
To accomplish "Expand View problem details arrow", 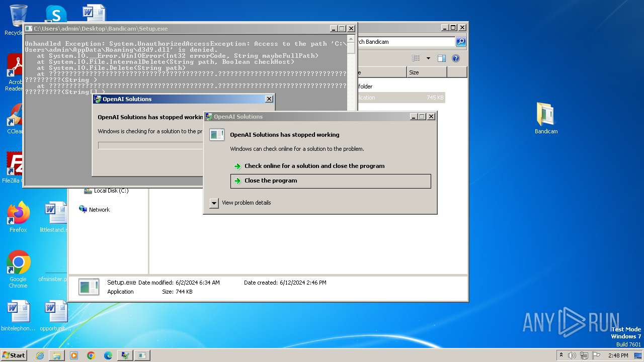I will point(214,203).
